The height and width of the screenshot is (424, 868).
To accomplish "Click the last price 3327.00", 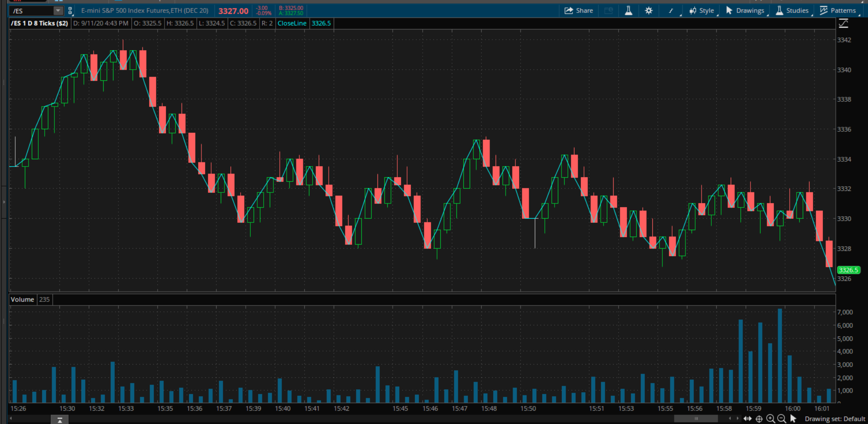I will [x=233, y=11].
